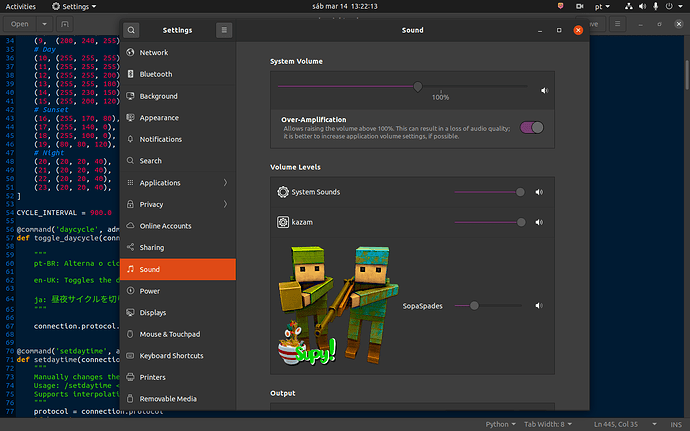Click the clock date in top bar
Image resolution: width=690 pixels, height=431 pixels.
click(344, 6)
